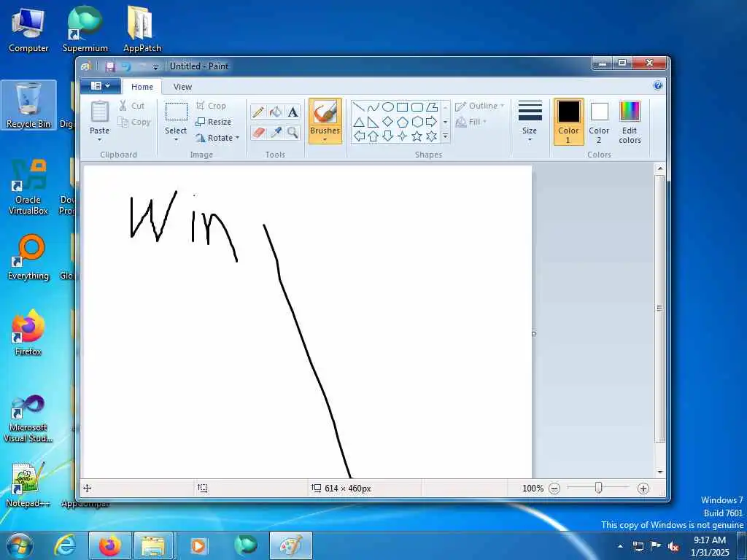The image size is (747, 560).
Task: Choose the Up arrow shape
Action: 373,136
